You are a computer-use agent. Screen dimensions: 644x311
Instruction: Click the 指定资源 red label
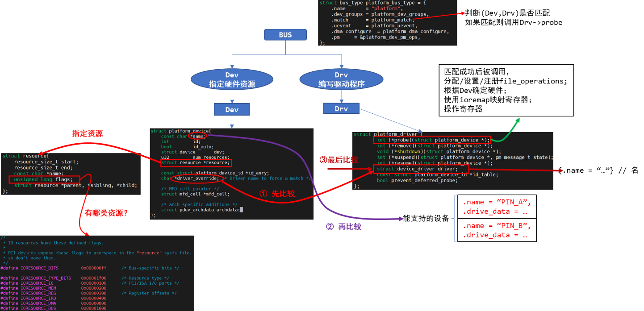88,133
